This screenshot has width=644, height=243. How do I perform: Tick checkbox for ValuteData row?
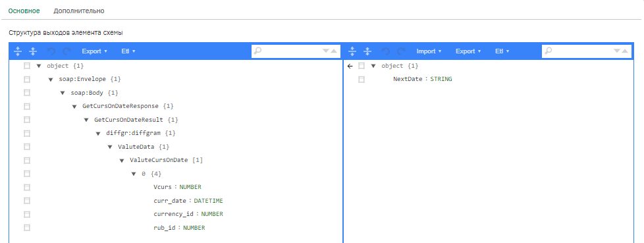coord(27,147)
